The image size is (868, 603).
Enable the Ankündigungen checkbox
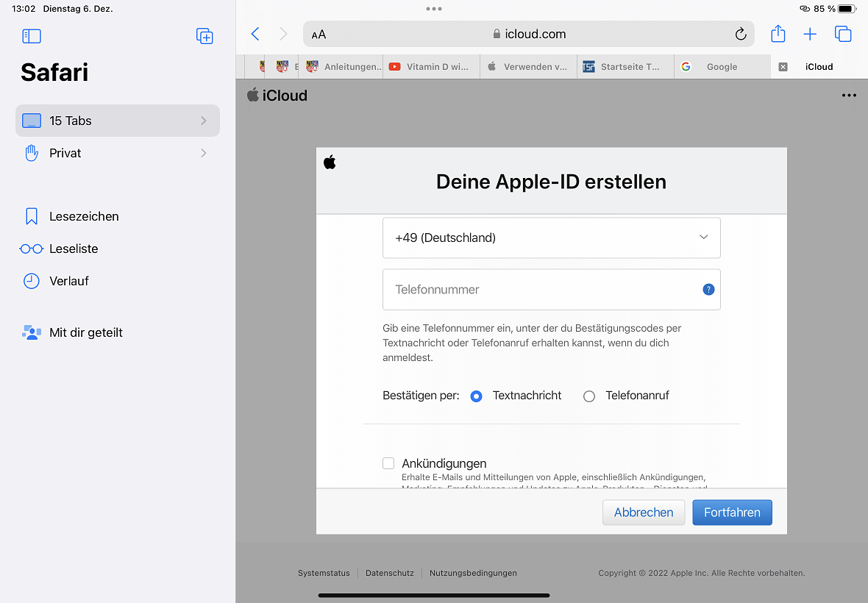pyautogui.click(x=388, y=463)
